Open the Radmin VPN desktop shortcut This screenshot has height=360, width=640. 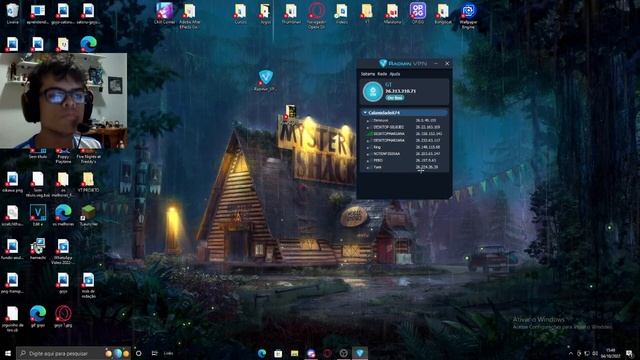266,80
